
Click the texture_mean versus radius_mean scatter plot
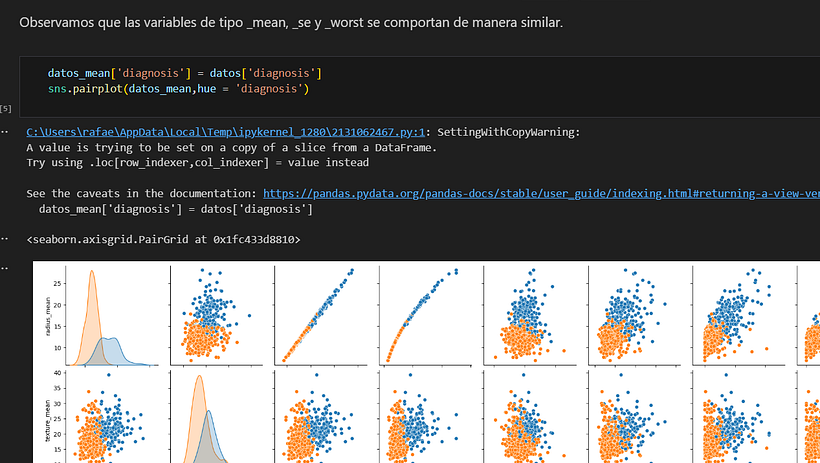112,417
